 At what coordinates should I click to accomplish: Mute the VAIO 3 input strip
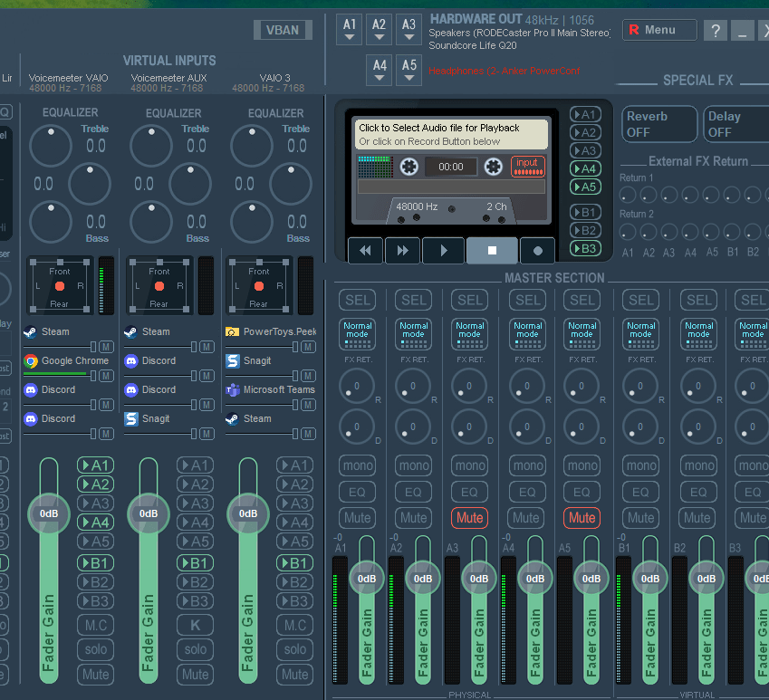[x=294, y=675]
